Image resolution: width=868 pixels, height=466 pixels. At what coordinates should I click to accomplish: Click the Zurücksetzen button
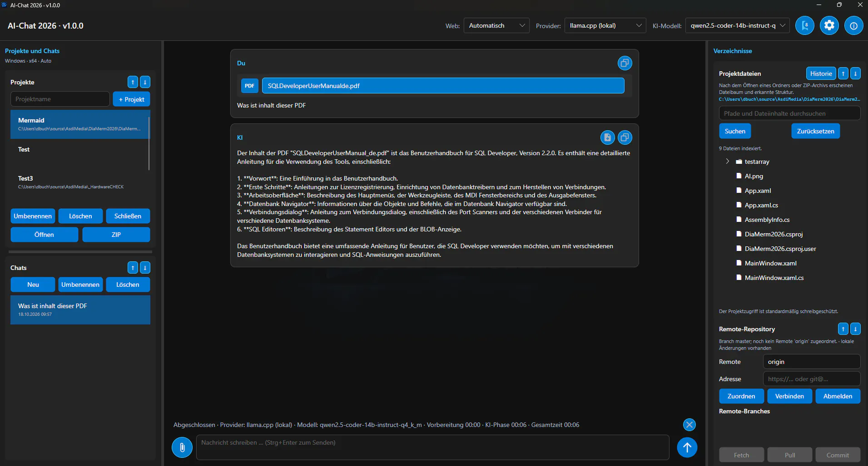816,131
